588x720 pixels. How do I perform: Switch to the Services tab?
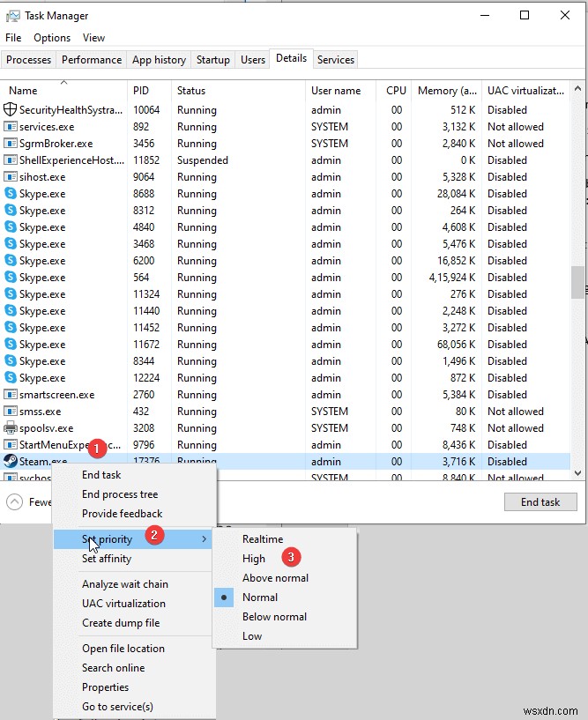click(x=335, y=60)
